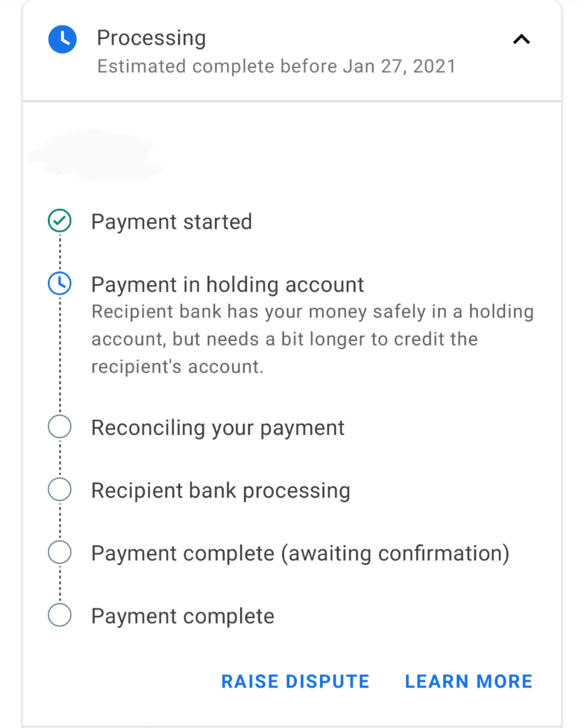This screenshot has width=584, height=728.
Task: Click the Recipient bank processing step circle
Action: [60, 489]
